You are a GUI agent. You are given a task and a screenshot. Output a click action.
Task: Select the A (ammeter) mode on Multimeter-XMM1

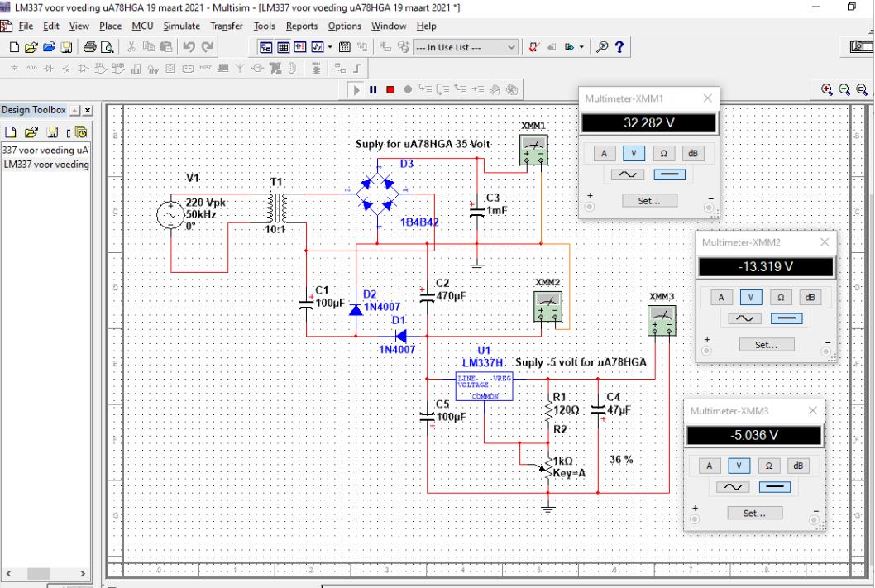tap(604, 154)
